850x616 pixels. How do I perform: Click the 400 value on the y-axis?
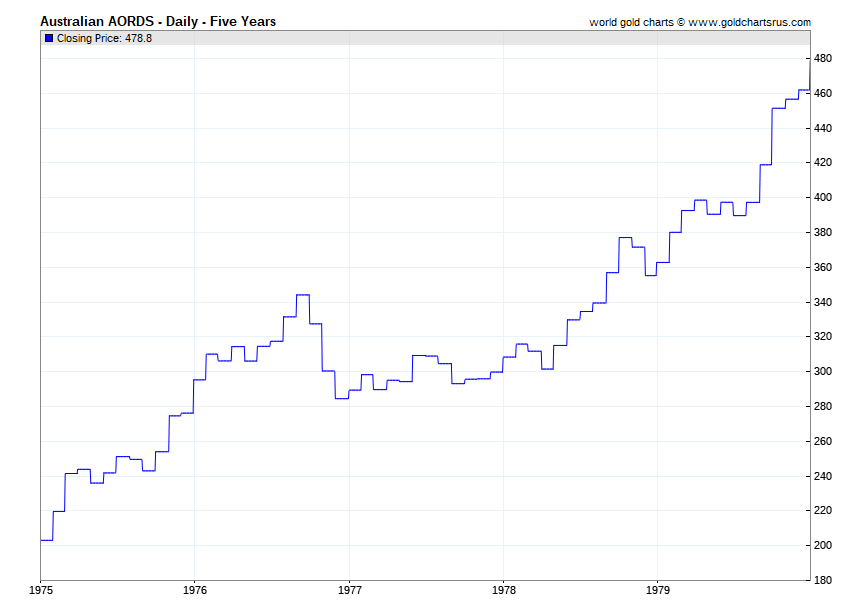[823, 198]
